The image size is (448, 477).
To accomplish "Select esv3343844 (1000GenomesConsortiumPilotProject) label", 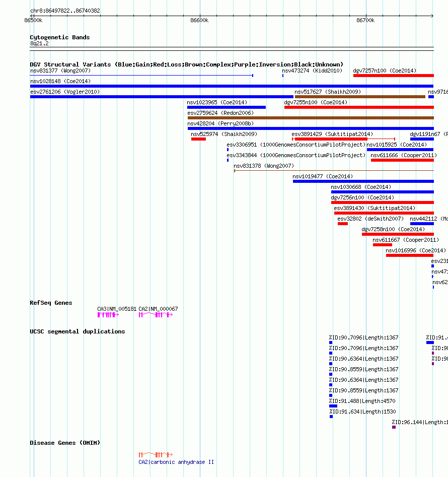I will 296,156.
